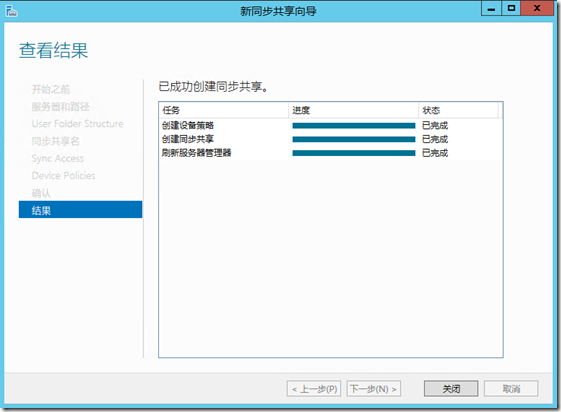Click the 任务 column header
This screenshot has width=561, height=412.
(x=224, y=110)
